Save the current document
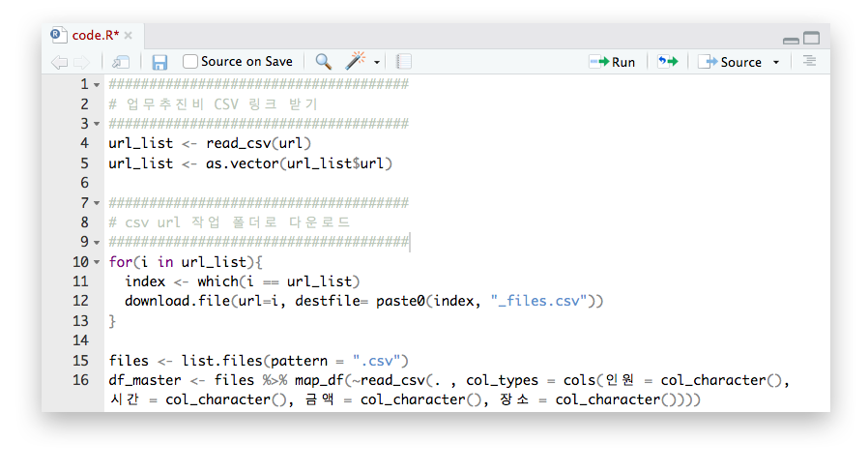 coord(159,62)
